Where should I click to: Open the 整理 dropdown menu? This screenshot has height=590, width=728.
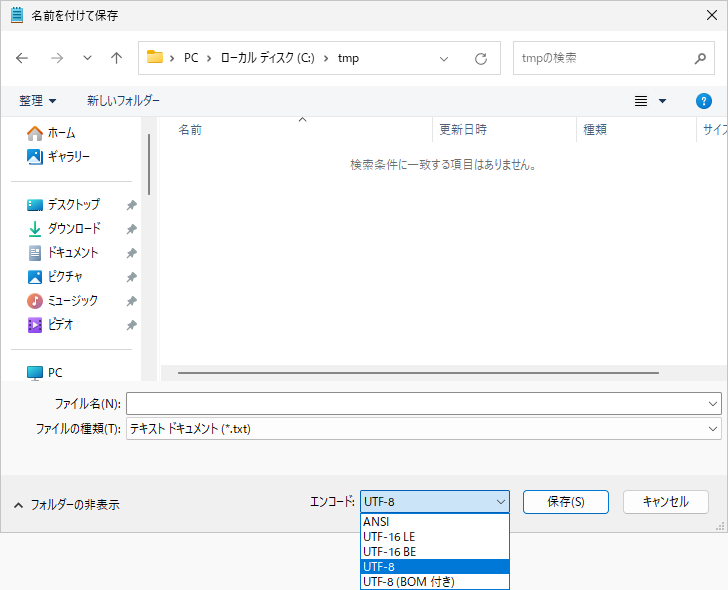click(x=38, y=101)
